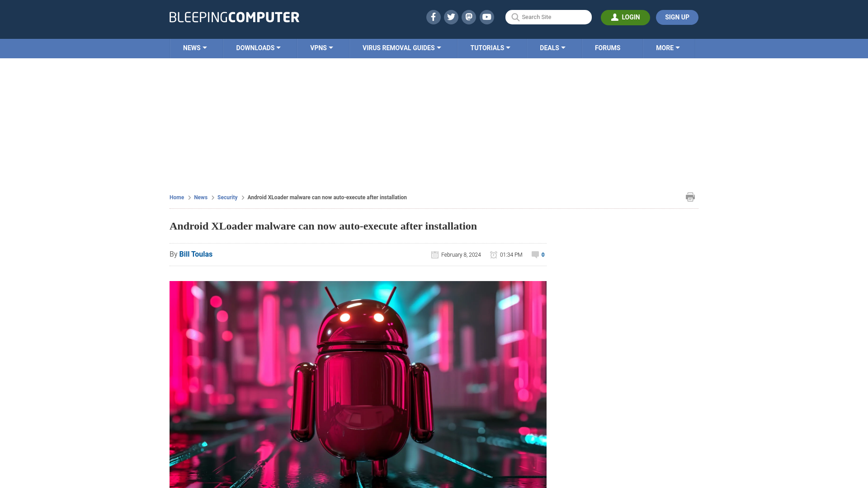Click the BleepingComputer YouTube icon
Viewport: 868px width, 488px height.
click(487, 17)
